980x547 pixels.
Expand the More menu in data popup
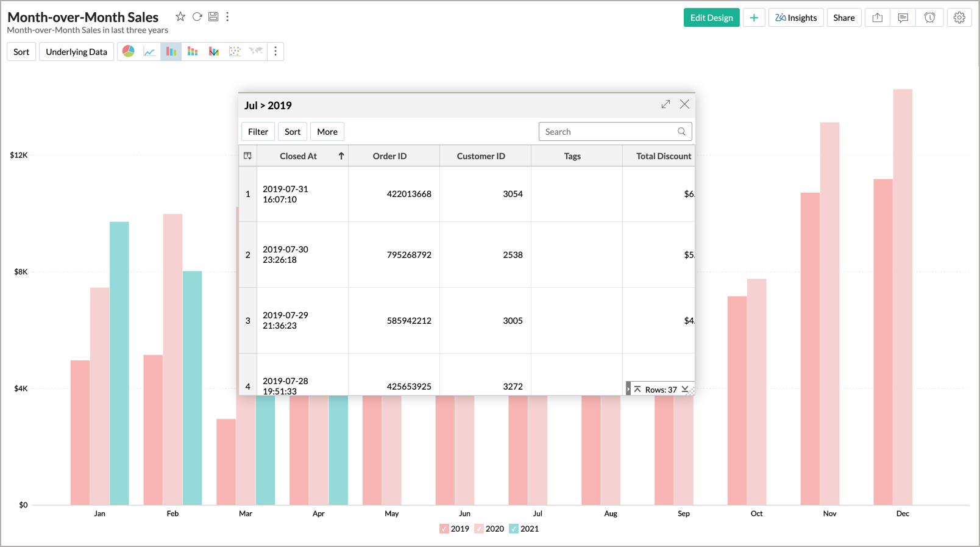coord(327,132)
